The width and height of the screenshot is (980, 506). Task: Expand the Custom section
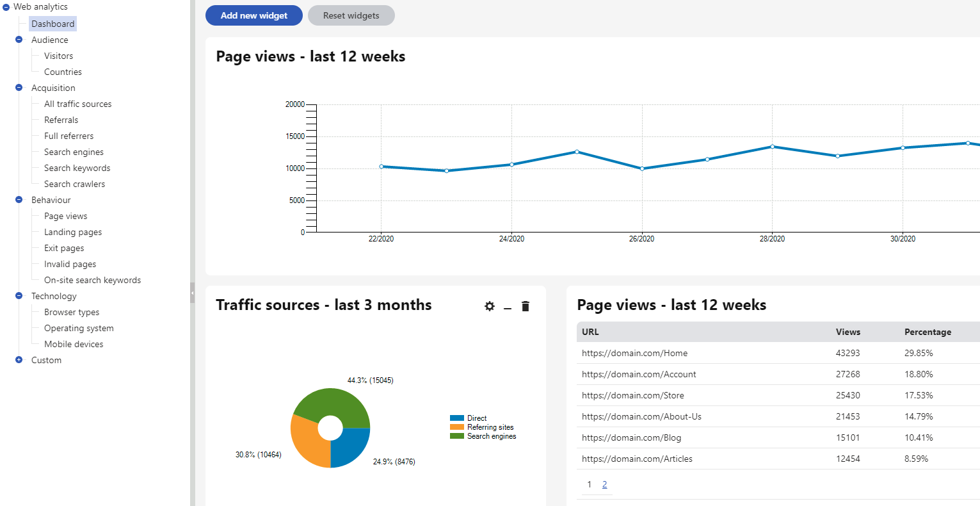coord(19,360)
